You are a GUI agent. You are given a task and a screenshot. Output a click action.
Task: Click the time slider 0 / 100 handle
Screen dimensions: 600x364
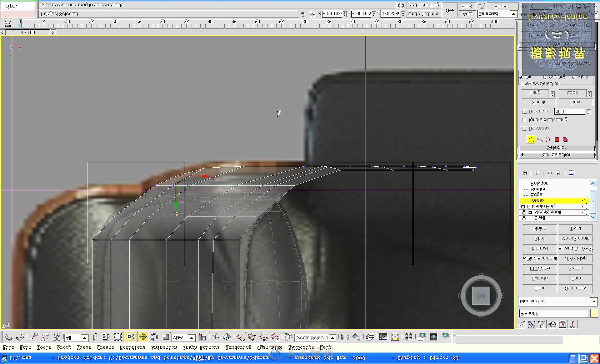[27, 32]
